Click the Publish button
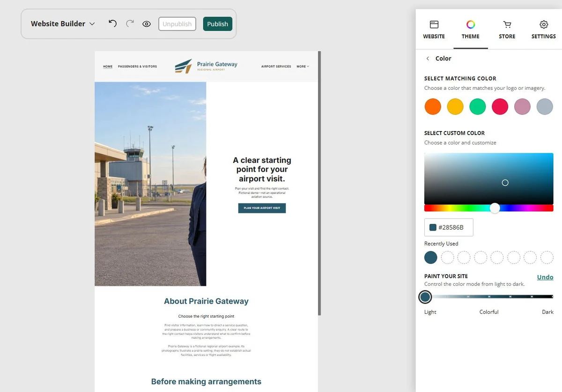The height and width of the screenshot is (392, 562). coord(218,24)
